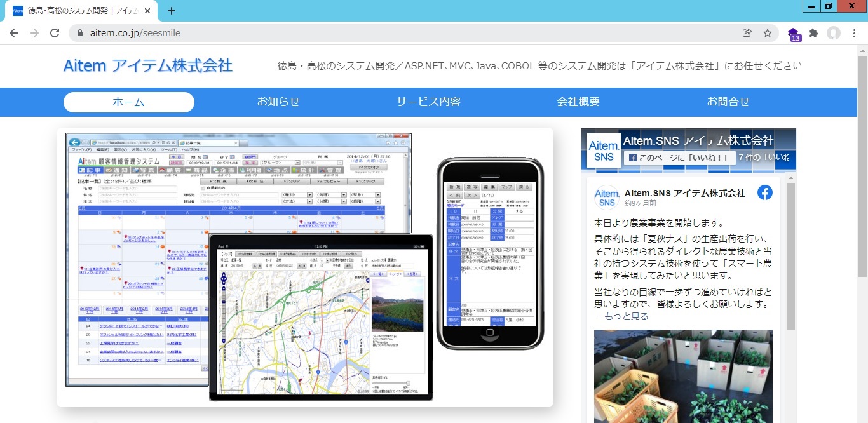This screenshot has width=868, height=423.
Task: Click the browser back navigation arrow
Action: coord(14,32)
